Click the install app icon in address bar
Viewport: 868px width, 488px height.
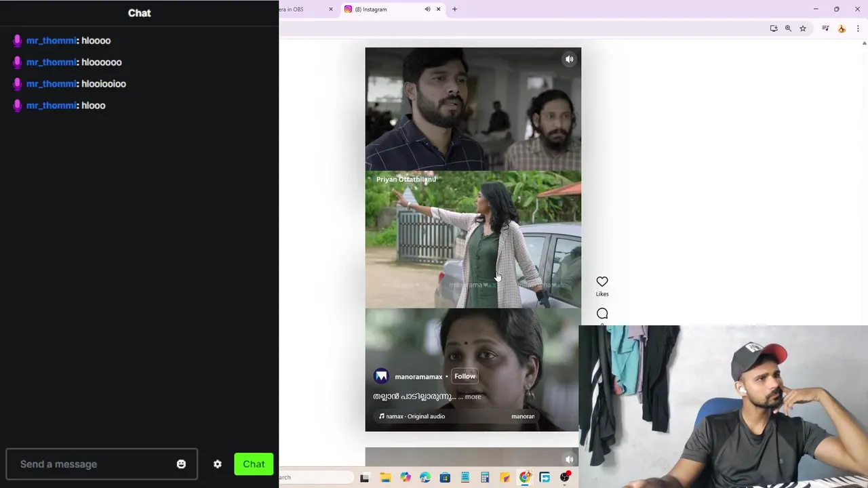pos(774,28)
